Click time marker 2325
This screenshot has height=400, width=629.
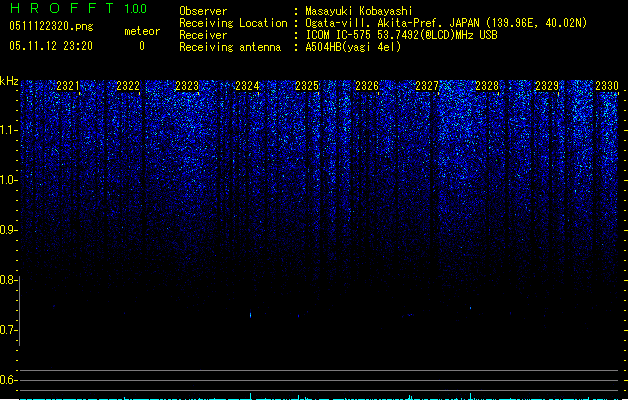(x=307, y=86)
